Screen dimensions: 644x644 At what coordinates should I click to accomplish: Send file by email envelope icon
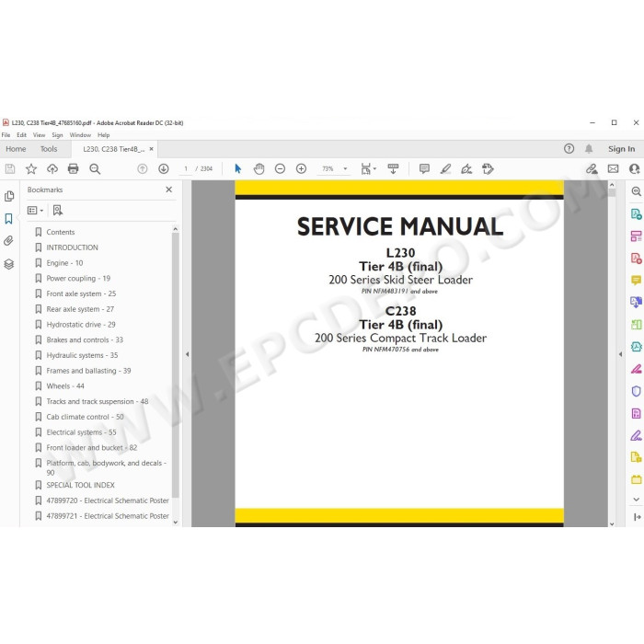coord(614,168)
